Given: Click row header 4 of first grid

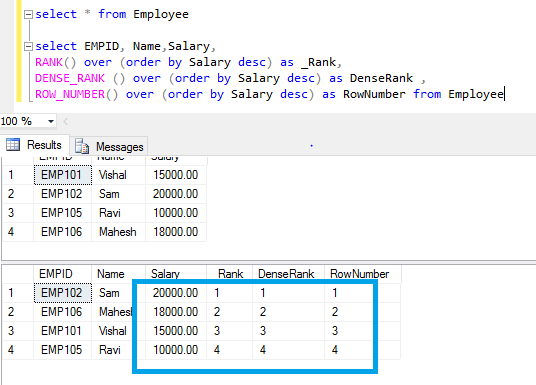Looking at the screenshot, I should [x=18, y=232].
